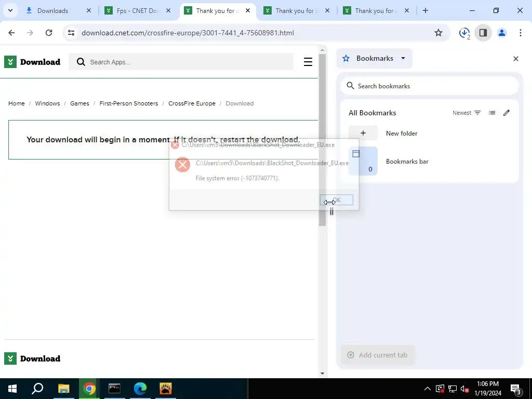Click the Search Apps field

coord(181,62)
